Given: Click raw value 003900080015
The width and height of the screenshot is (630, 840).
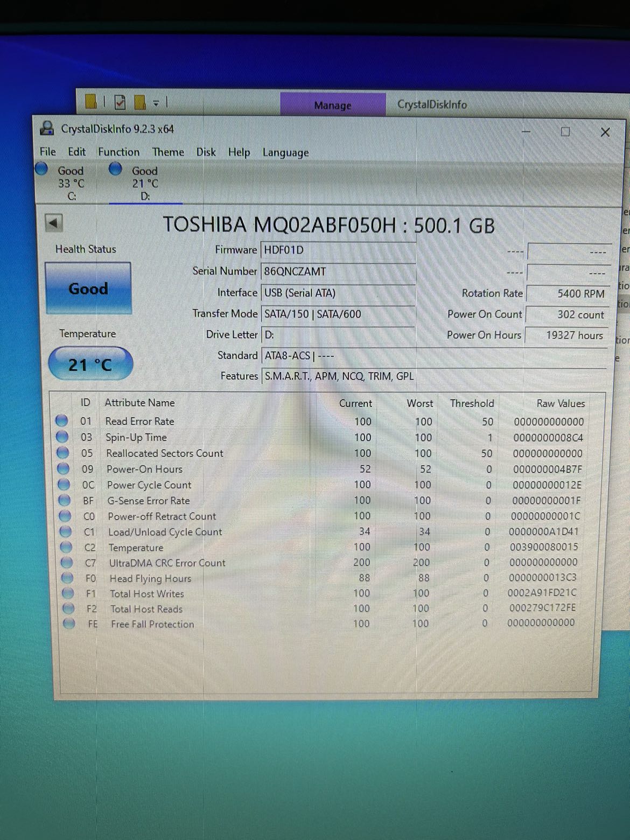Looking at the screenshot, I should 544,547.
